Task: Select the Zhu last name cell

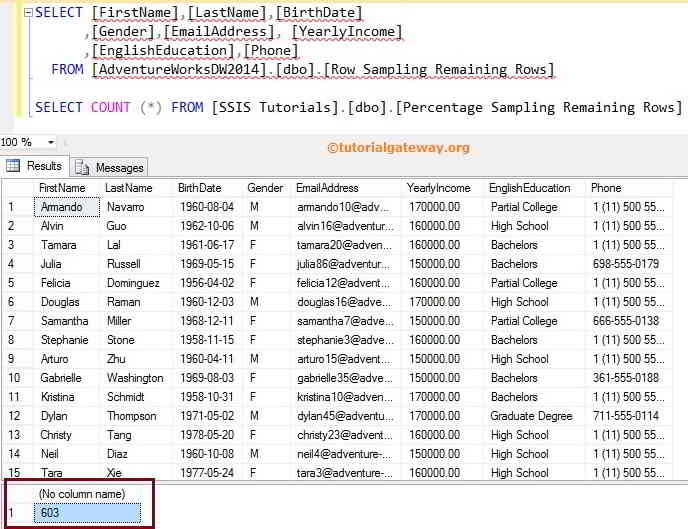Action: click(136, 359)
